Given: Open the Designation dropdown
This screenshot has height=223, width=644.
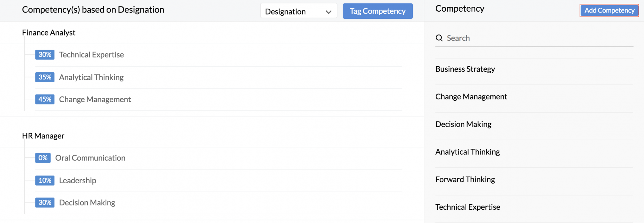Looking at the screenshot, I should pyautogui.click(x=298, y=11).
